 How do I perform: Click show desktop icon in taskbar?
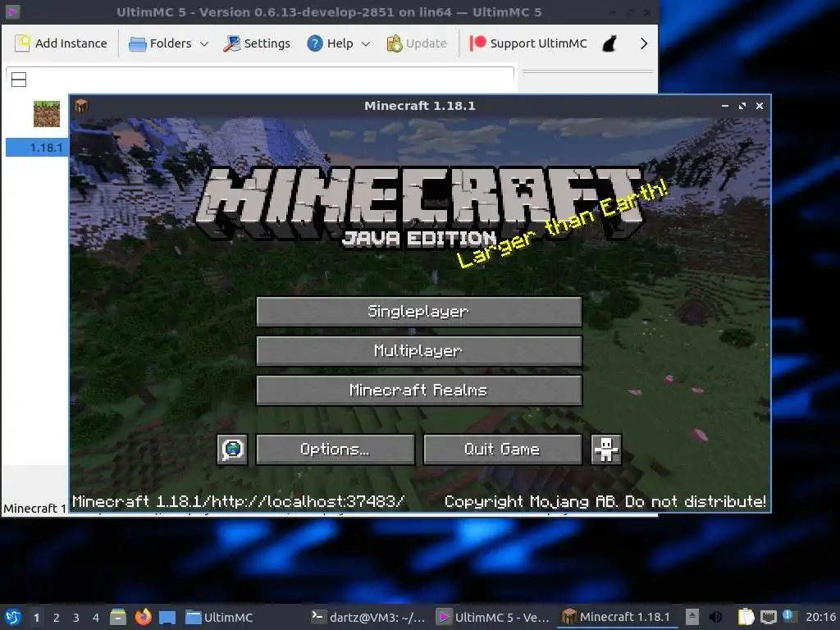pyautogui.click(x=167, y=617)
